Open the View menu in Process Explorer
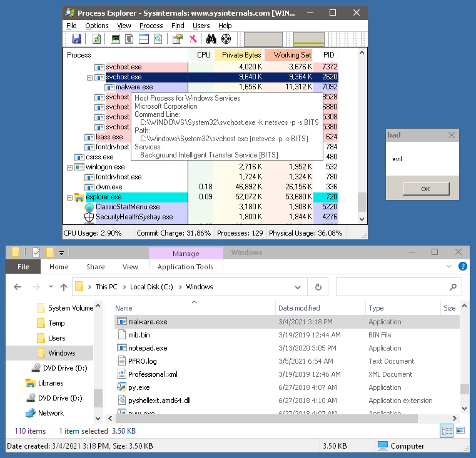 (x=124, y=26)
